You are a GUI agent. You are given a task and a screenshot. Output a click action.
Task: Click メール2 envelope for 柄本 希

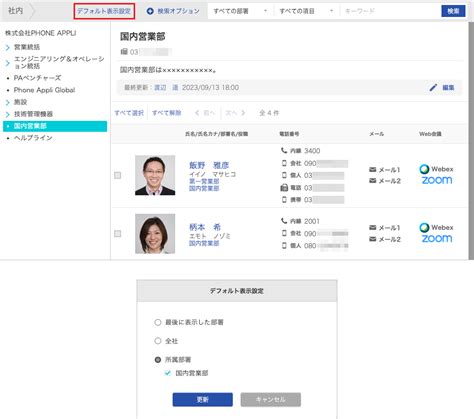373,239
